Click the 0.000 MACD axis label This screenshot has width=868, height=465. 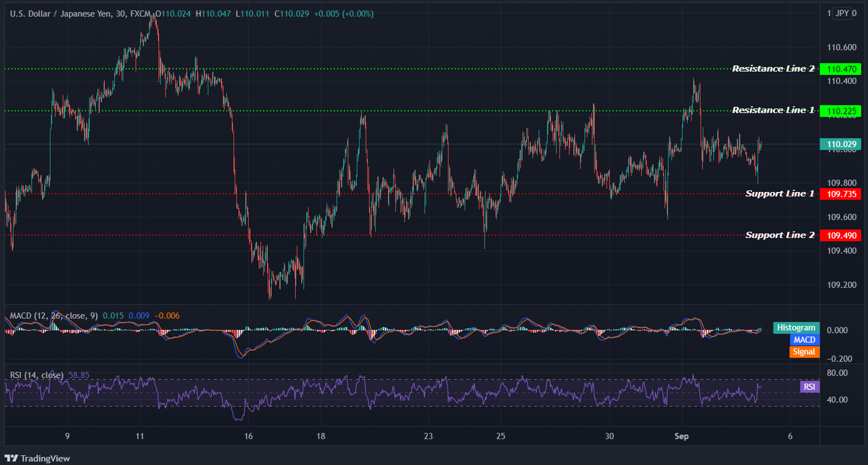[x=837, y=330]
